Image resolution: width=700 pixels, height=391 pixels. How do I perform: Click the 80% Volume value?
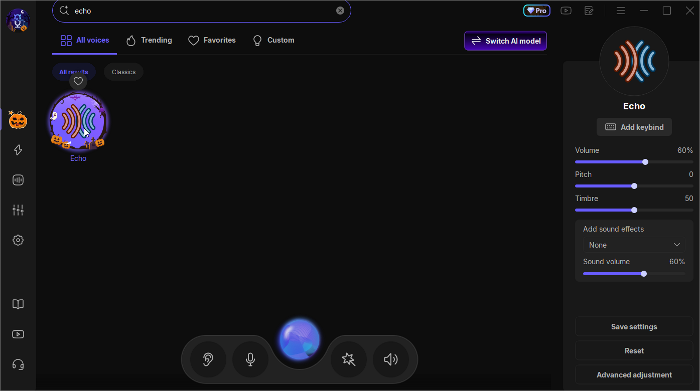[685, 150]
